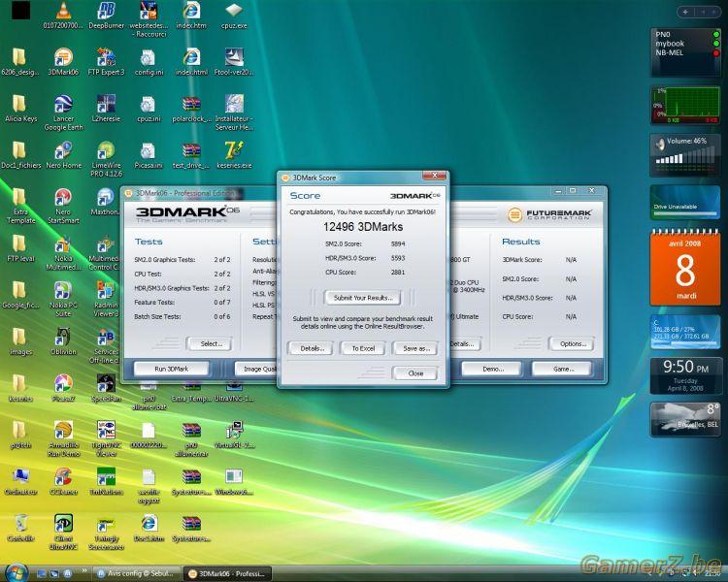Select the config.ini file icon
Viewport: 728px width, 582px height.
(x=149, y=61)
